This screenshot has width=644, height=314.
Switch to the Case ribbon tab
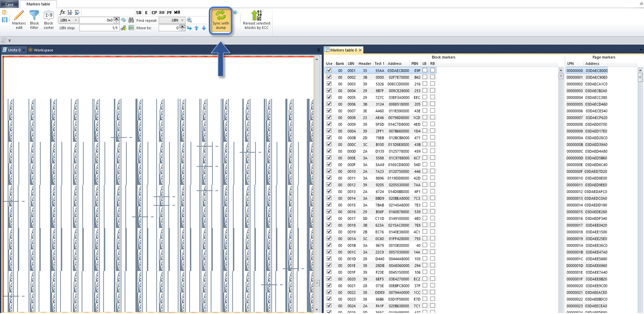point(10,4)
